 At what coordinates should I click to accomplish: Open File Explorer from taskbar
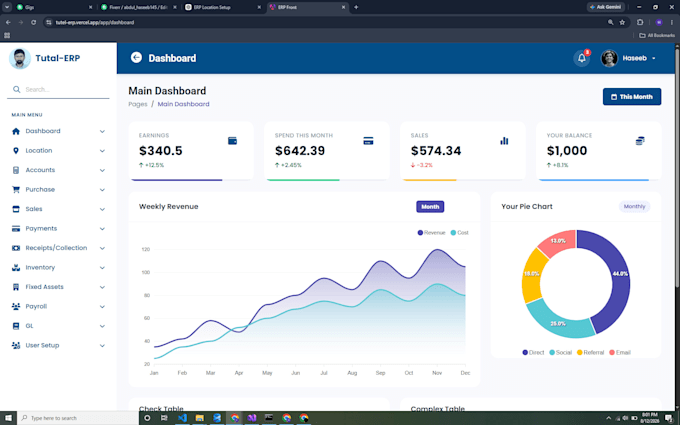click(x=199, y=418)
